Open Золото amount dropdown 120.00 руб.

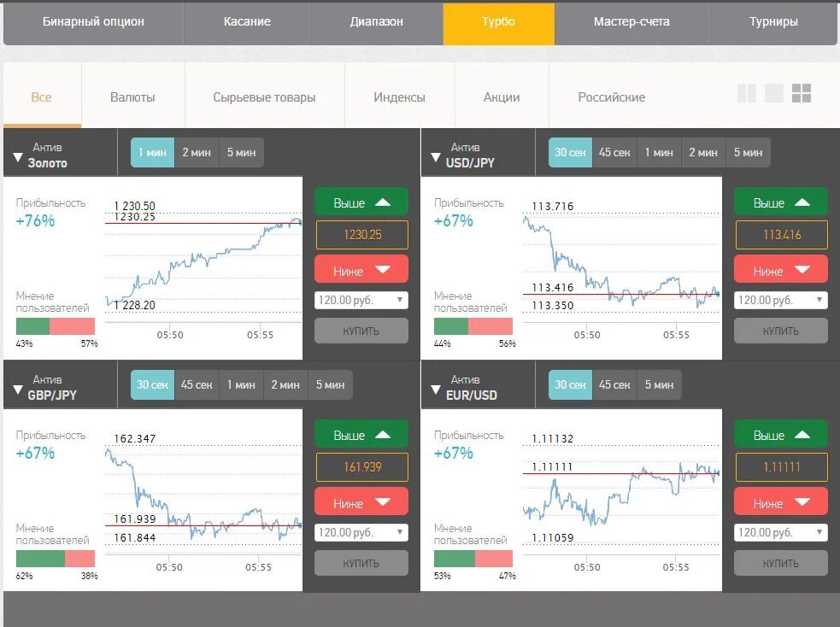[x=361, y=300]
